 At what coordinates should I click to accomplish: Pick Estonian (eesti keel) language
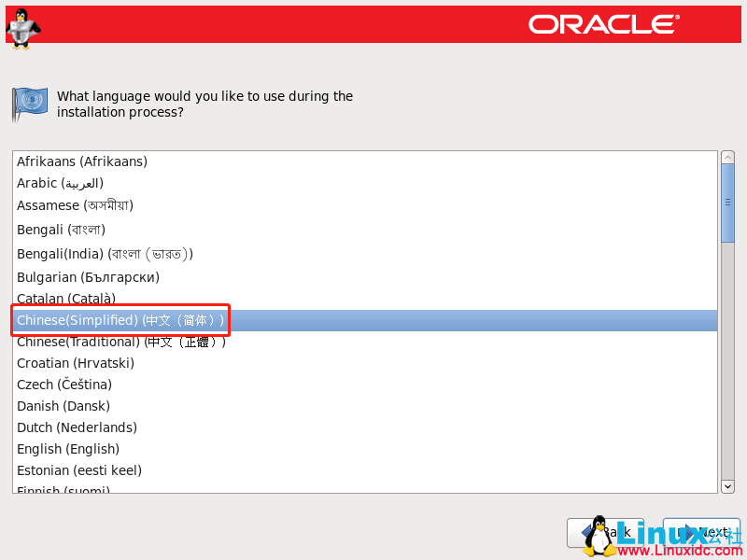(x=78, y=470)
